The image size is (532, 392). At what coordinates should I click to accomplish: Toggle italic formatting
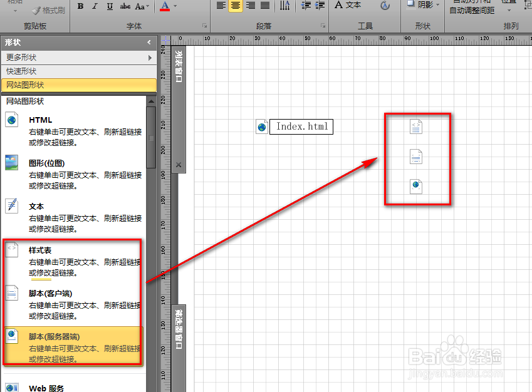click(x=95, y=6)
